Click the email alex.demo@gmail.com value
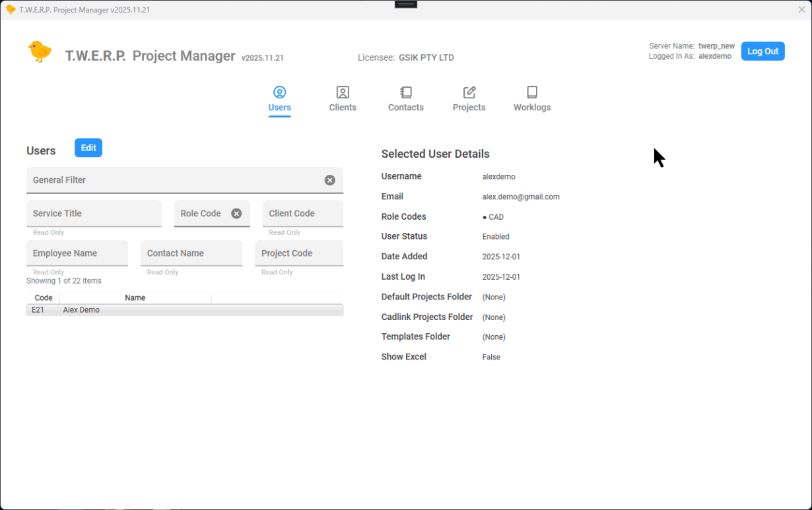The height and width of the screenshot is (510, 812). 521,197
